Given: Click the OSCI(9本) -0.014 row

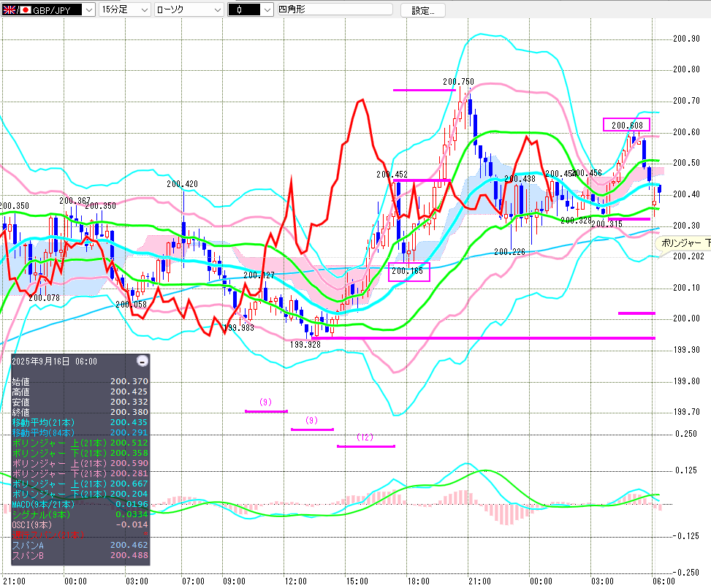Looking at the screenshot, I should (x=80, y=524).
